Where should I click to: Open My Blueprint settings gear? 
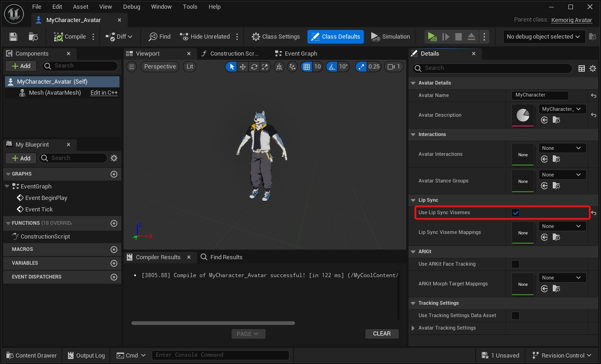point(114,158)
